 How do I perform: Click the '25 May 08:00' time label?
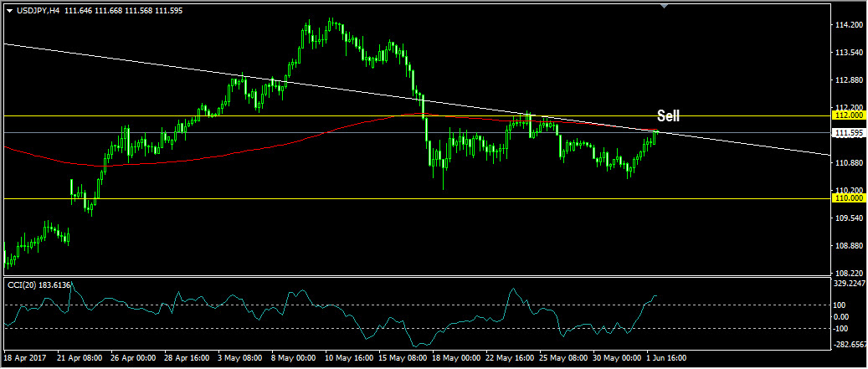(562, 358)
